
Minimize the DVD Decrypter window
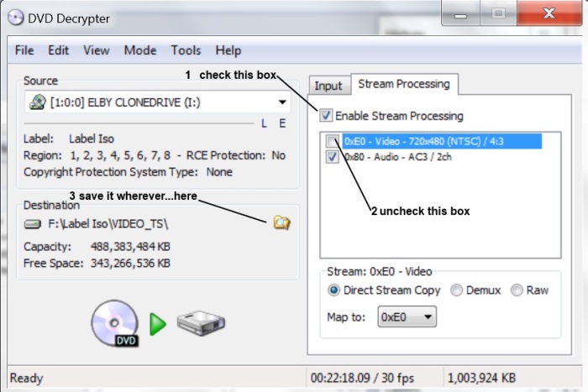coord(460,14)
